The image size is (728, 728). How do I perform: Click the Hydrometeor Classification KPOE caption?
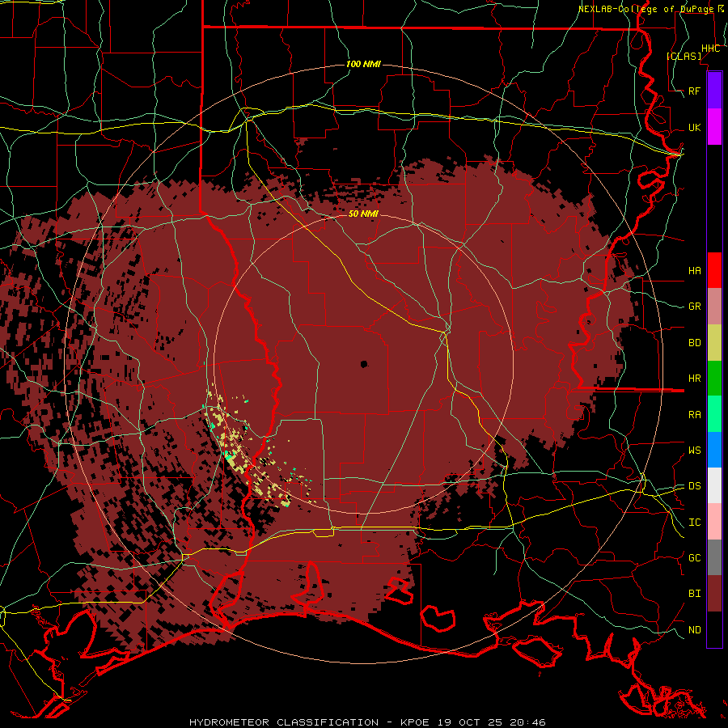[367, 722]
